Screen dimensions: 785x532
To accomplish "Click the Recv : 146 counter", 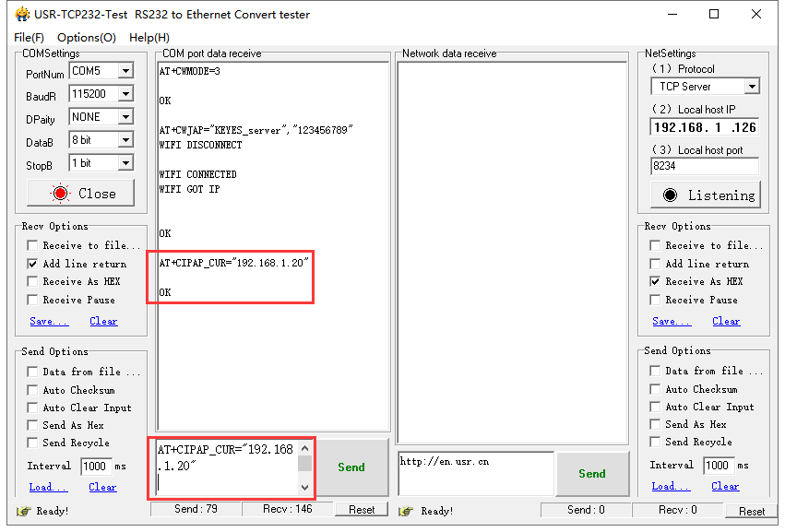I will pos(288,509).
